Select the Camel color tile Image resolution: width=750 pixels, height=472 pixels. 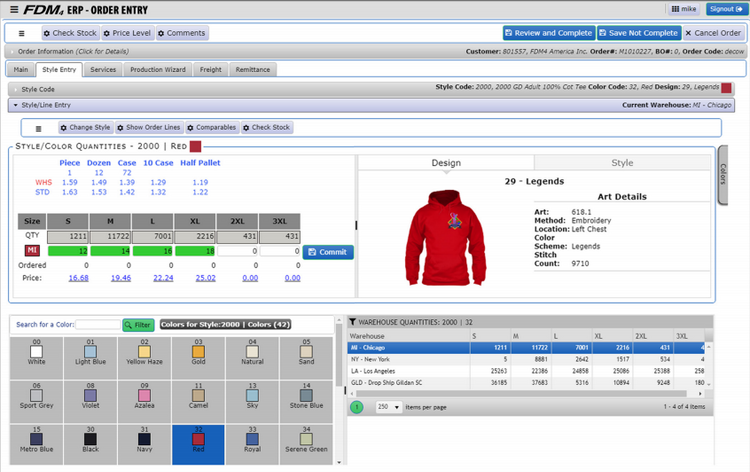[199, 401]
